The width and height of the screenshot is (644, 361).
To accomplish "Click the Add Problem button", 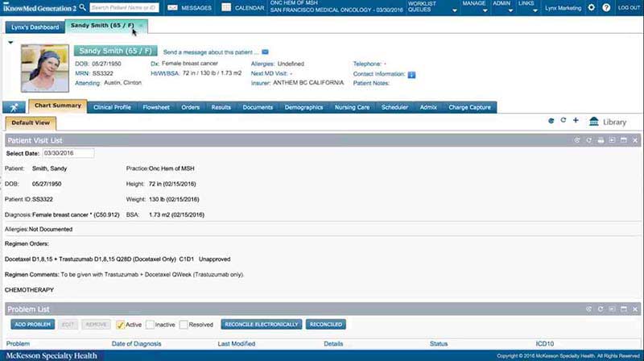I will pyautogui.click(x=32, y=325).
